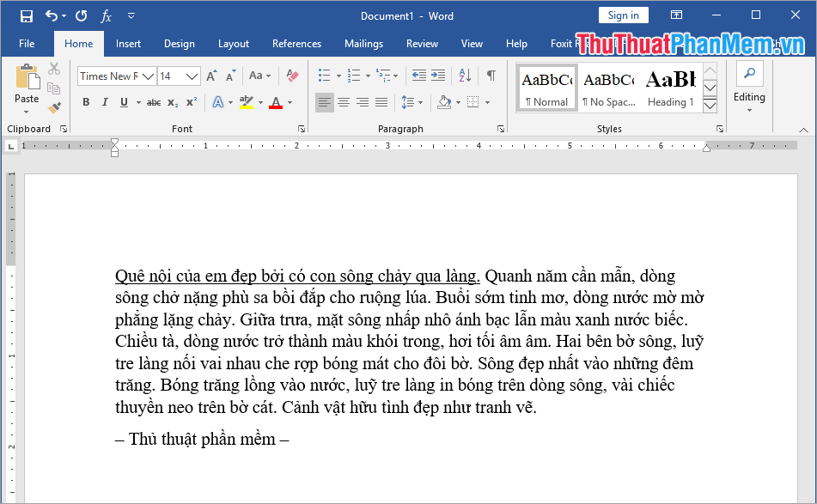
Task: Increase paragraph indent
Action: [x=438, y=76]
